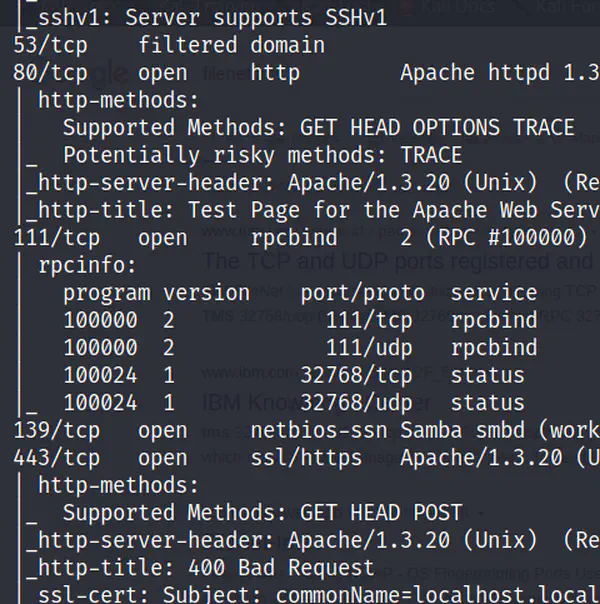Select the 139/tcp port number
Viewport: 600px width, 604px height.
point(56,430)
